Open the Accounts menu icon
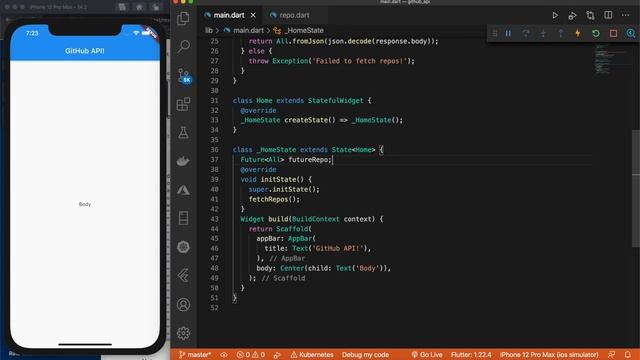This screenshot has width=640, height=360. [183, 304]
